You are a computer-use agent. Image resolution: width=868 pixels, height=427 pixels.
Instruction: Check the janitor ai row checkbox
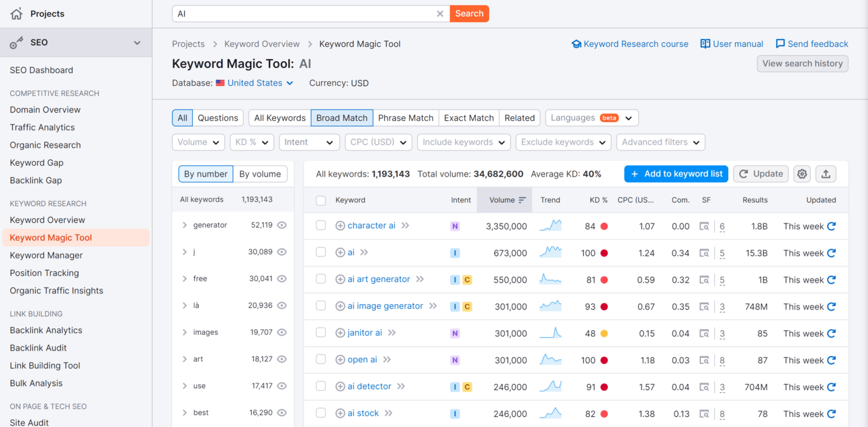(x=321, y=333)
